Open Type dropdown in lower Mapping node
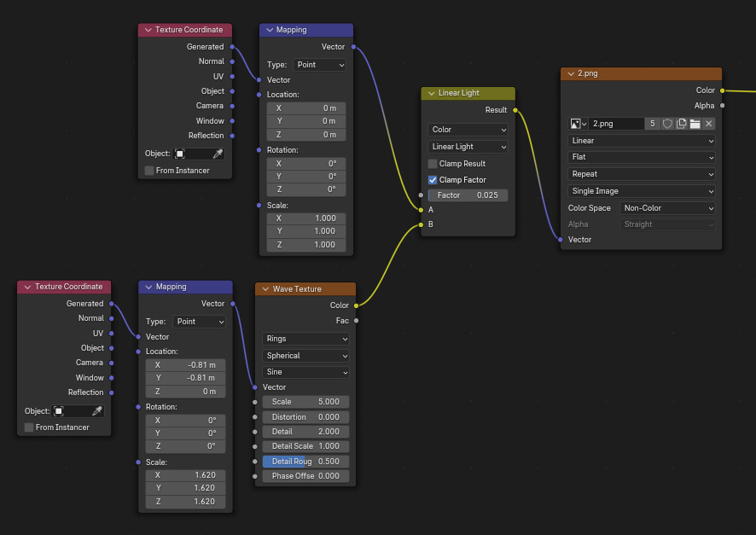The width and height of the screenshot is (756, 535). 199,322
